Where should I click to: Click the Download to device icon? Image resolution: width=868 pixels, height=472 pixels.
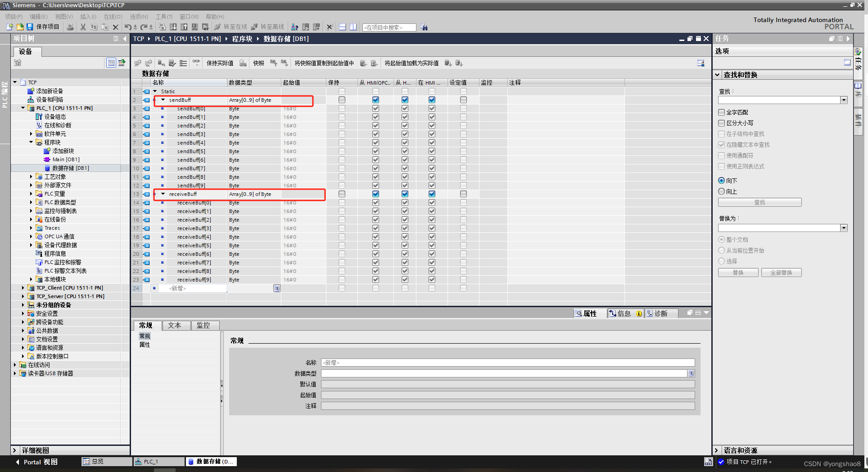(173, 27)
